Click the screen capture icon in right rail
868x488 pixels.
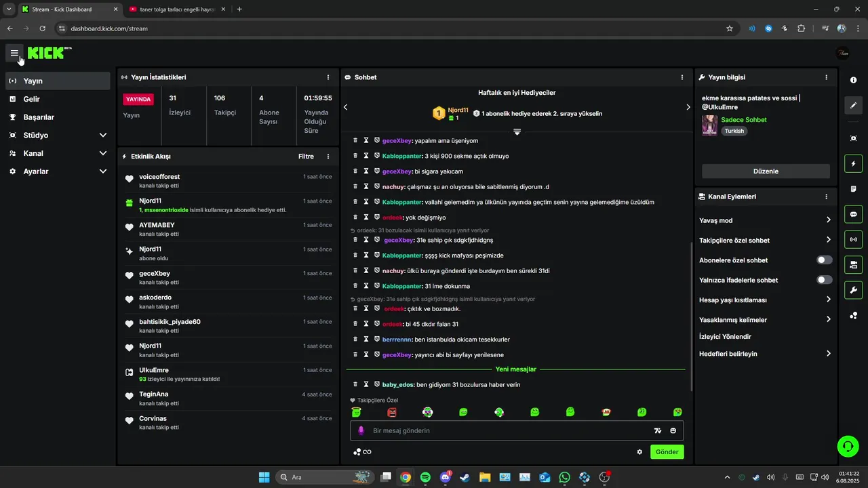pos(853,138)
